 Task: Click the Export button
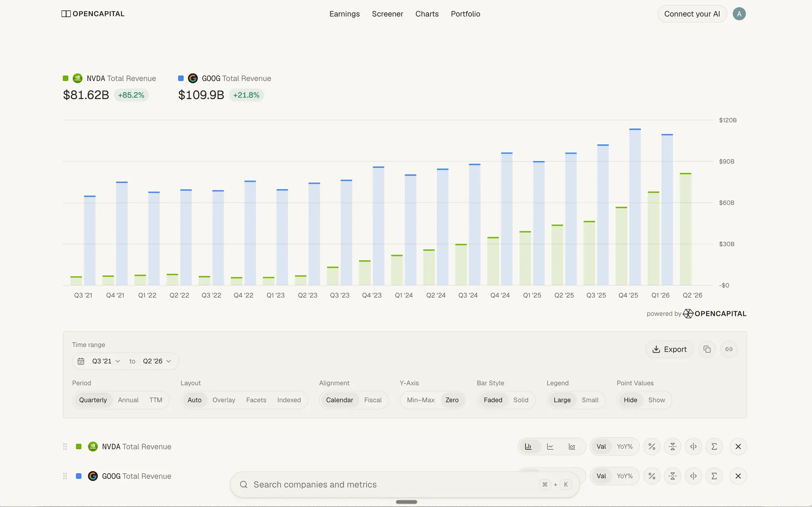pos(669,349)
